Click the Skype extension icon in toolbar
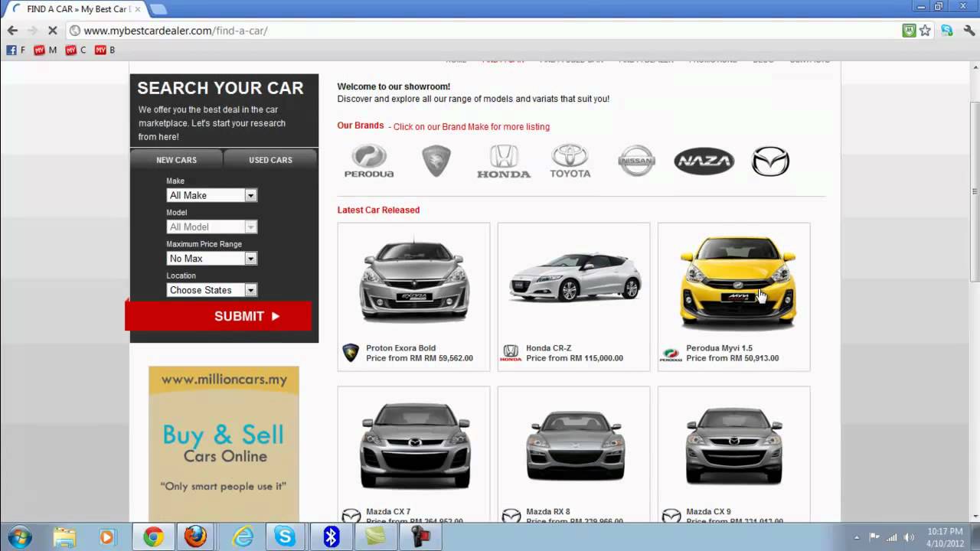 tap(947, 31)
